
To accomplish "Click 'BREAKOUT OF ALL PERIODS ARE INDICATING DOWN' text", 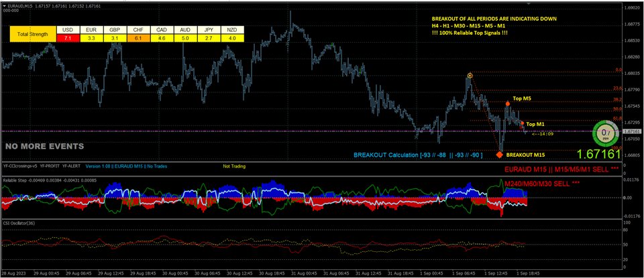I will [494, 19].
